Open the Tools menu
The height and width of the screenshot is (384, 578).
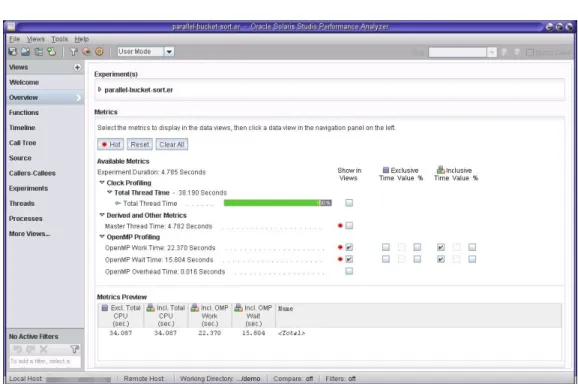coord(60,39)
